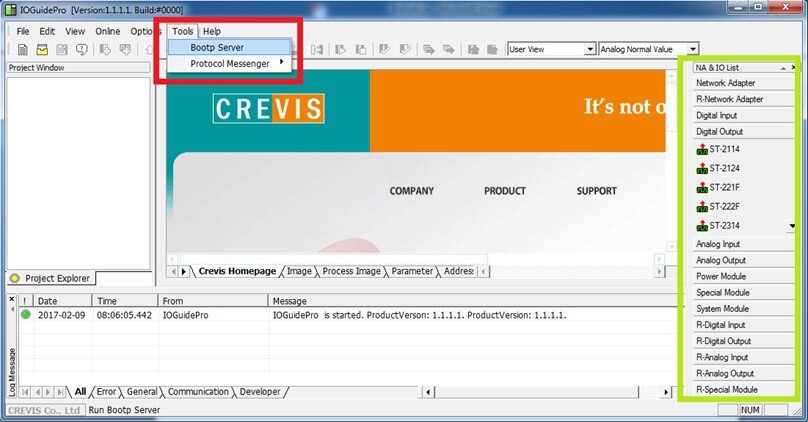This screenshot has height=422, width=808.
Task: Open the View menu
Action: [x=75, y=31]
